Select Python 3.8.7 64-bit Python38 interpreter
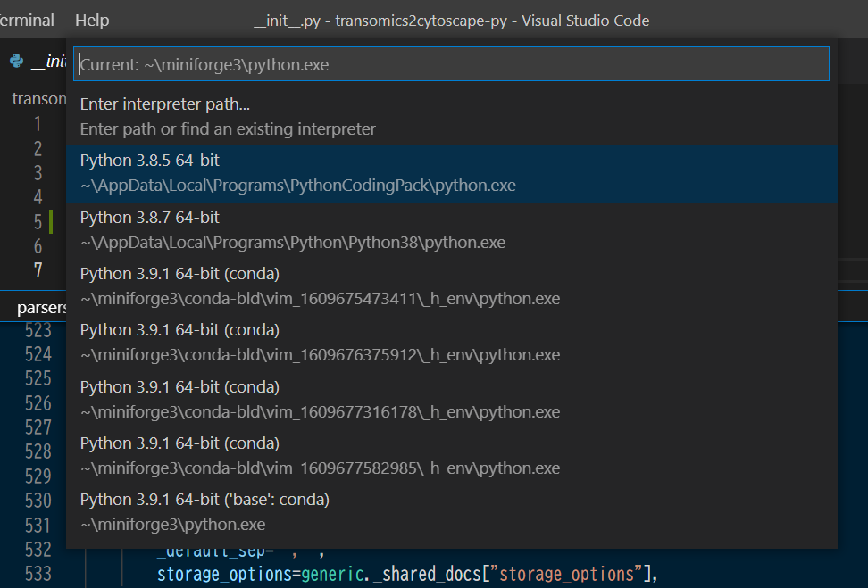This screenshot has width=868, height=588. point(451,230)
